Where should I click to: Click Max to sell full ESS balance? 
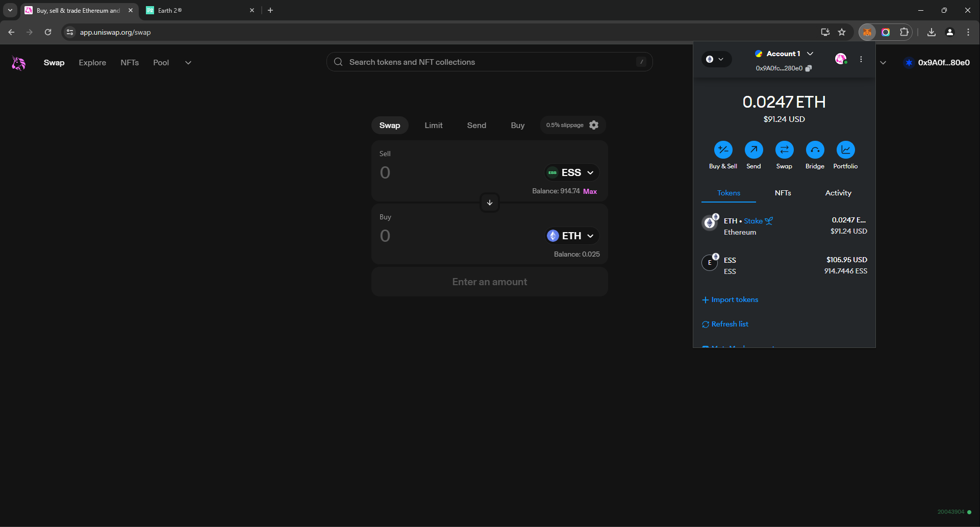click(x=590, y=191)
